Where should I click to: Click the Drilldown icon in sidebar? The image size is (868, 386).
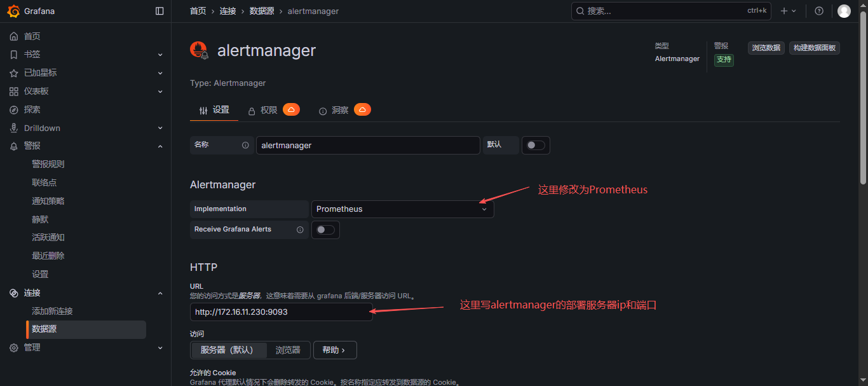14,128
